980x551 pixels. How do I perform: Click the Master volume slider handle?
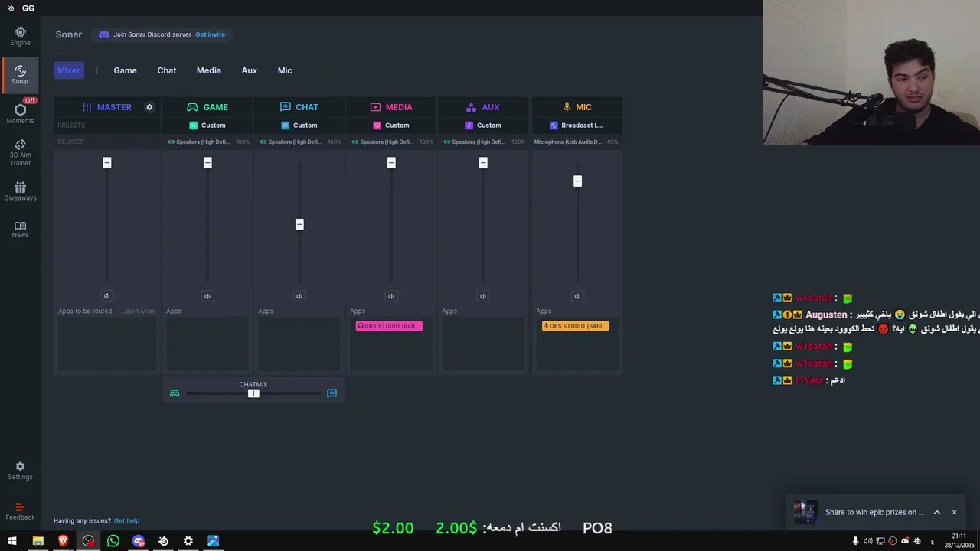pos(106,163)
